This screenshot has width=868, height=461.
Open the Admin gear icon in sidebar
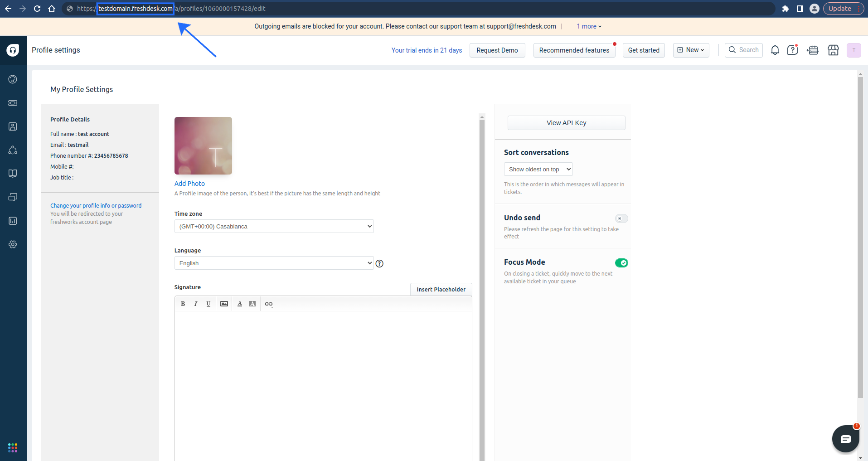pyautogui.click(x=13, y=244)
